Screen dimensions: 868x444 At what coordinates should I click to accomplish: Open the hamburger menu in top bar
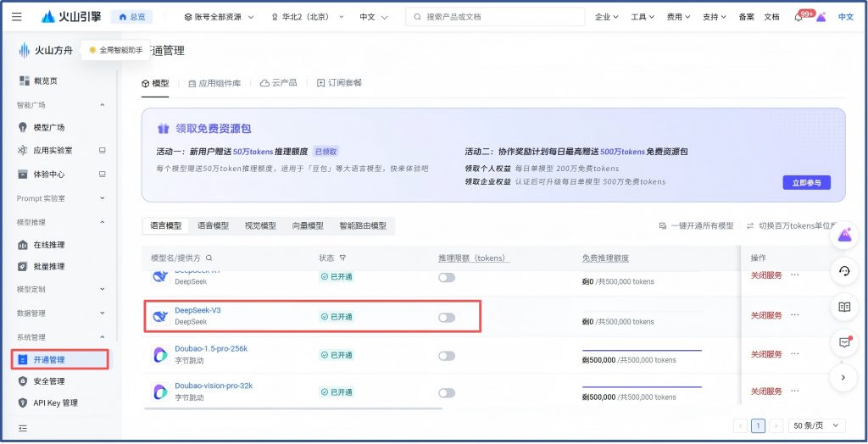[x=18, y=17]
